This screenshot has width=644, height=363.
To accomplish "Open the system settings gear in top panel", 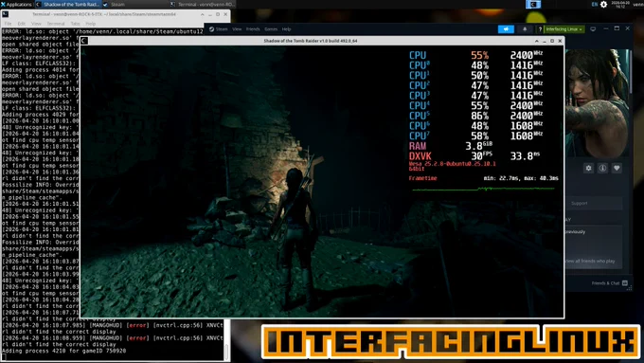I will pos(603,4).
